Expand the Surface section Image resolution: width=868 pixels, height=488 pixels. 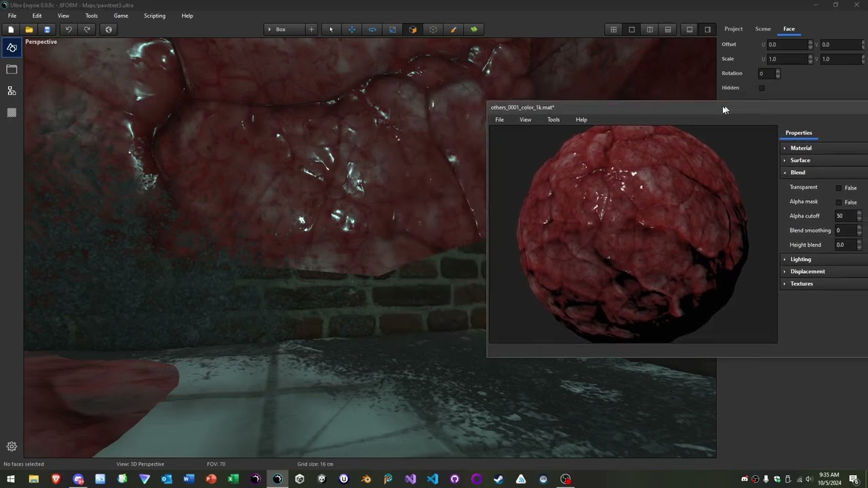click(823, 160)
